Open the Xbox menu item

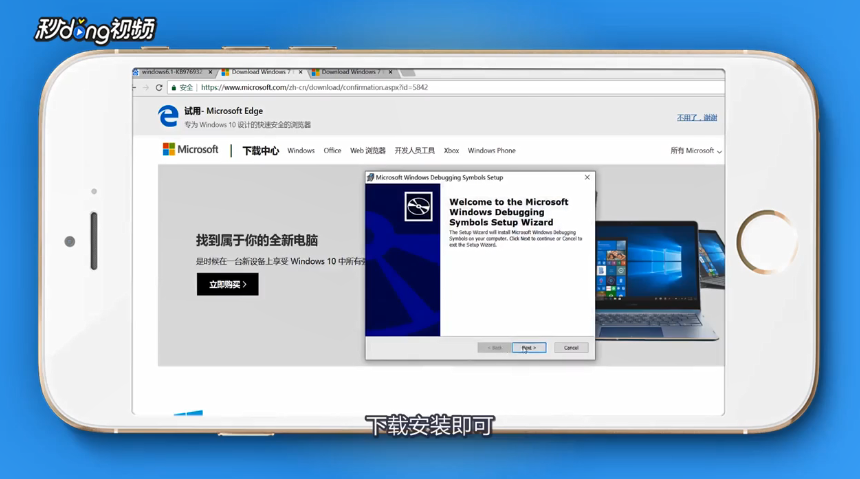coord(451,150)
